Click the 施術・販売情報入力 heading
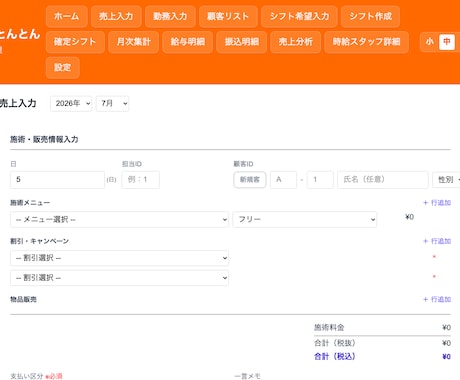The height and width of the screenshot is (380, 460). (x=44, y=139)
